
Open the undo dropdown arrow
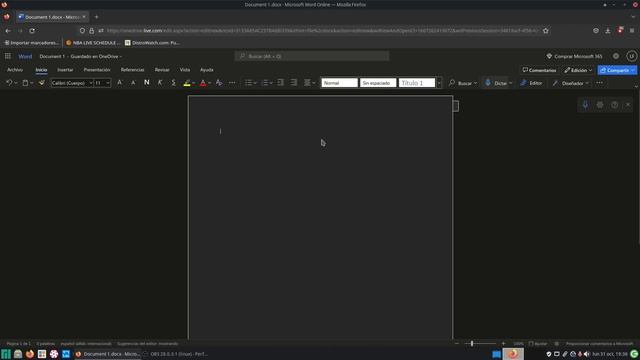[x=16, y=83]
